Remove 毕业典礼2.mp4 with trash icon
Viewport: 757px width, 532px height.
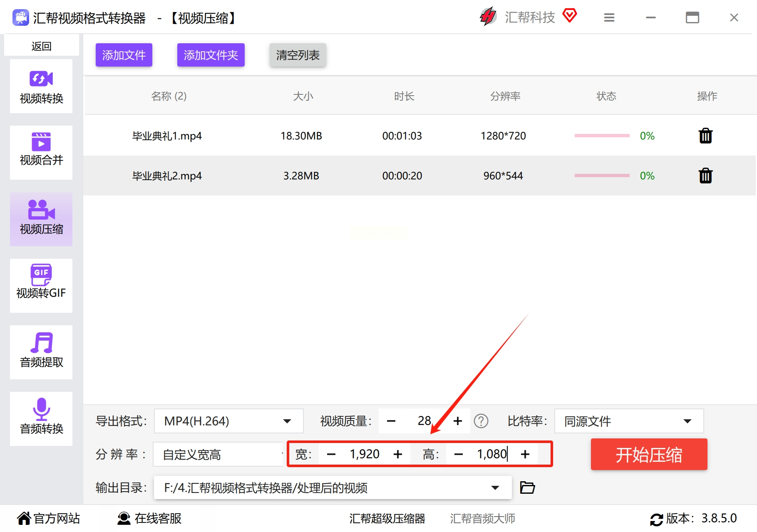705,176
